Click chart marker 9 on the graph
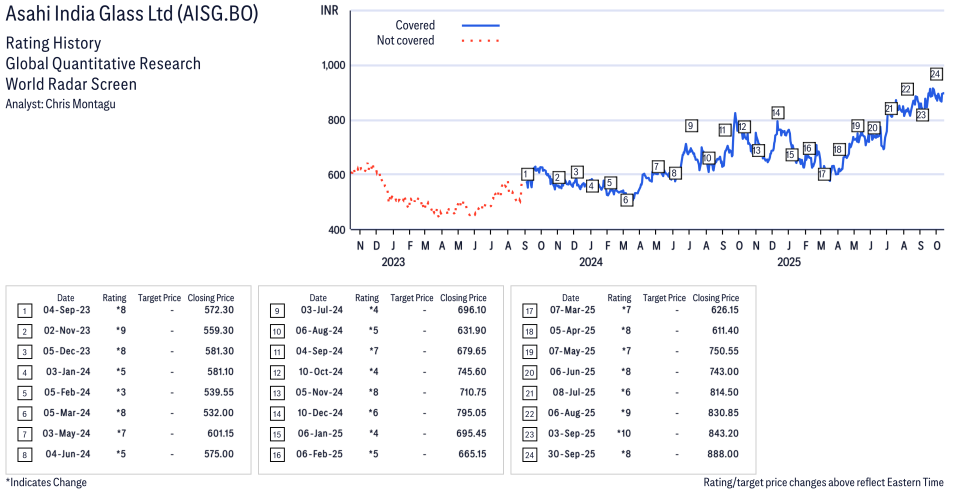Screen dimensions: 955x489 (x=690, y=125)
